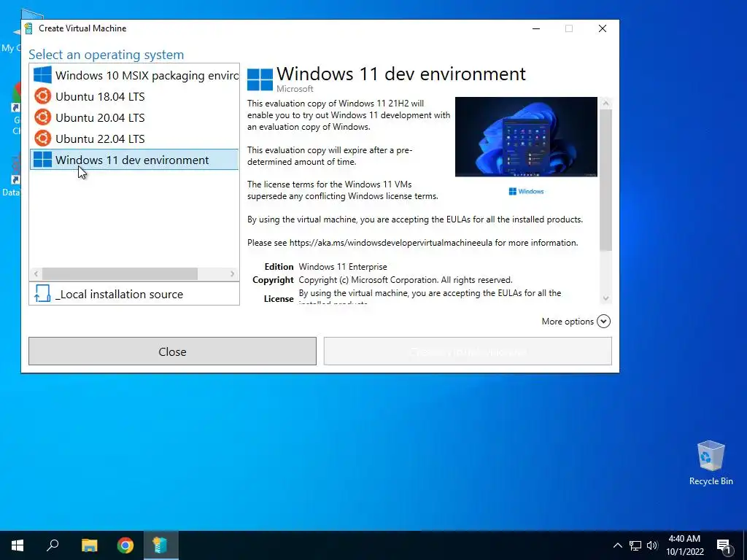
Task: Launch Google Chrome from the taskbar
Action: point(125,545)
